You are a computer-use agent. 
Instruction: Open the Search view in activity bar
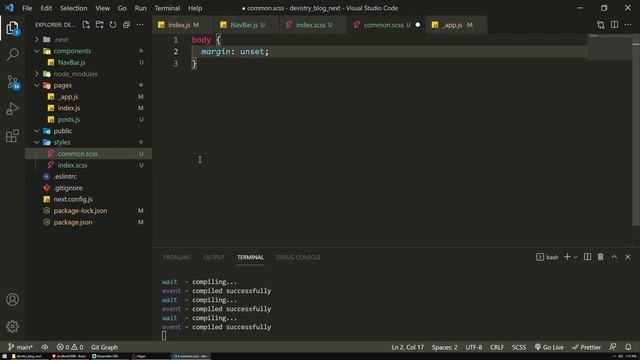[x=12, y=54]
